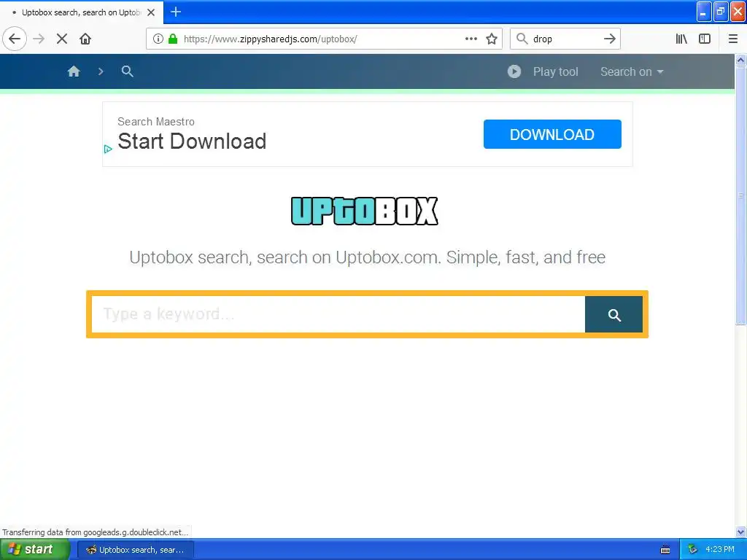This screenshot has height=560, width=747.
Task: Click the Play tool circle icon
Action: point(514,71)
